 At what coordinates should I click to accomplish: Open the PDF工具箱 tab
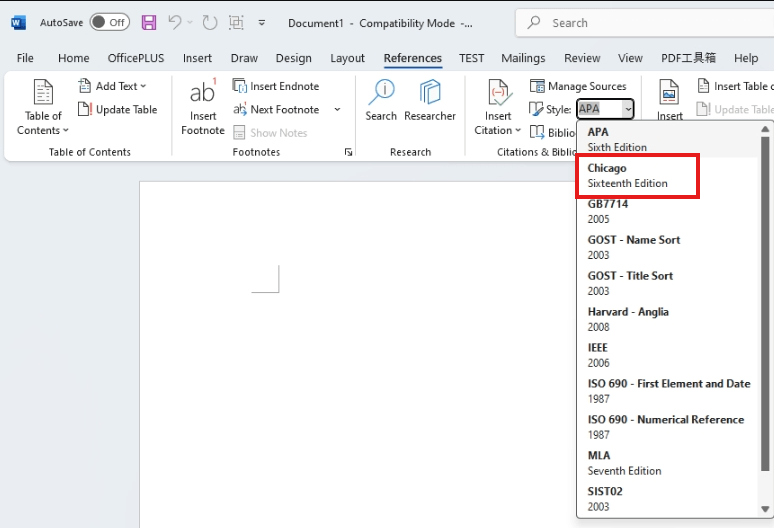[688, 58]
